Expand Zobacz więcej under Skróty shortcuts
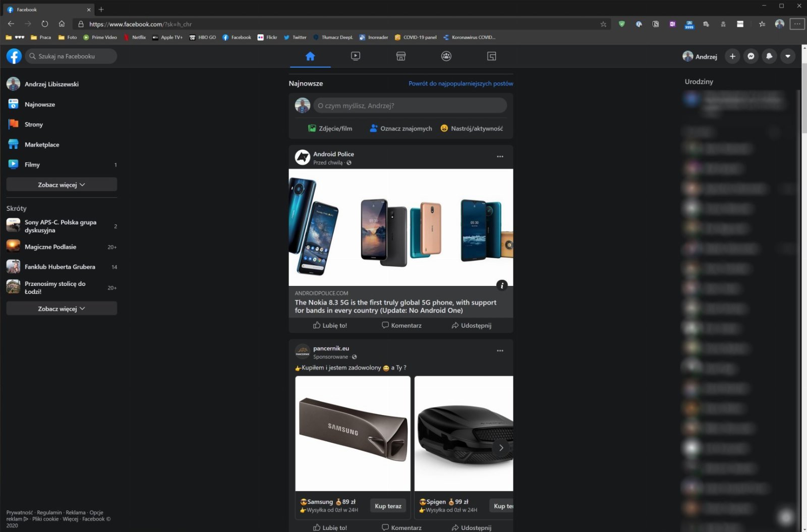Viewport: 807px width, 532px height. point(62,309)
